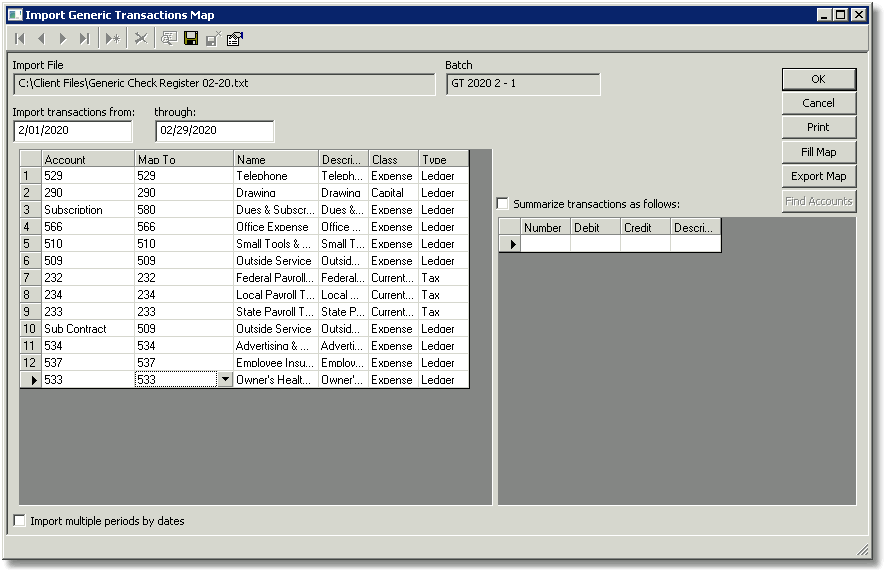Open the find/preview toolbar icon
The width and height of the screenshot is (887, 574).
(x=169, y=39)
